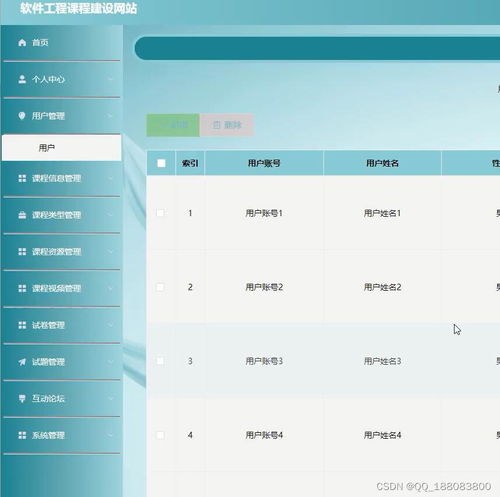
Task: Expand the 互动论坛 chevron
Action: 110,398
